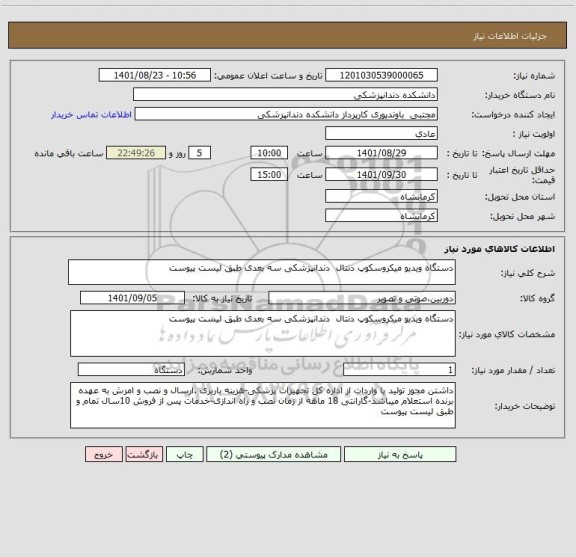Click the چاپ print button
The height and width of the screenshot is (557, 576).
[x=184, y=454]
